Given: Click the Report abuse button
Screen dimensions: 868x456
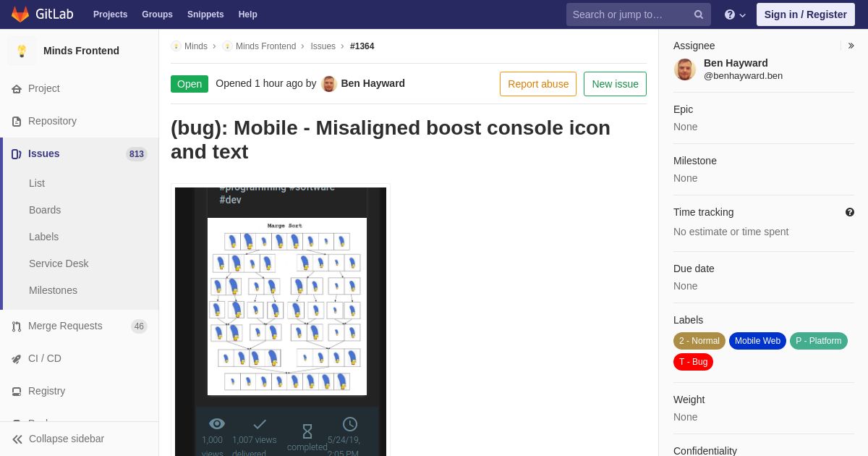Looking at the screenshot, I should pos(538,84).
